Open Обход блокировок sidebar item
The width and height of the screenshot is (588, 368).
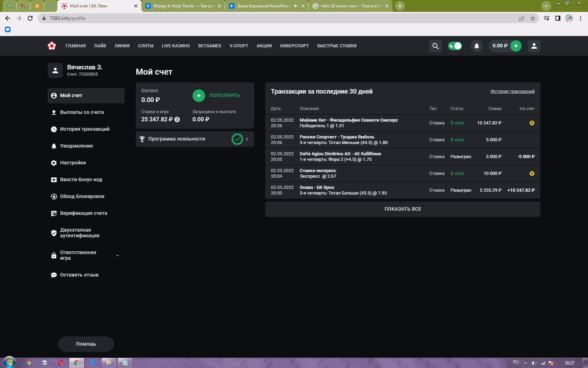[x=86, y=197]
